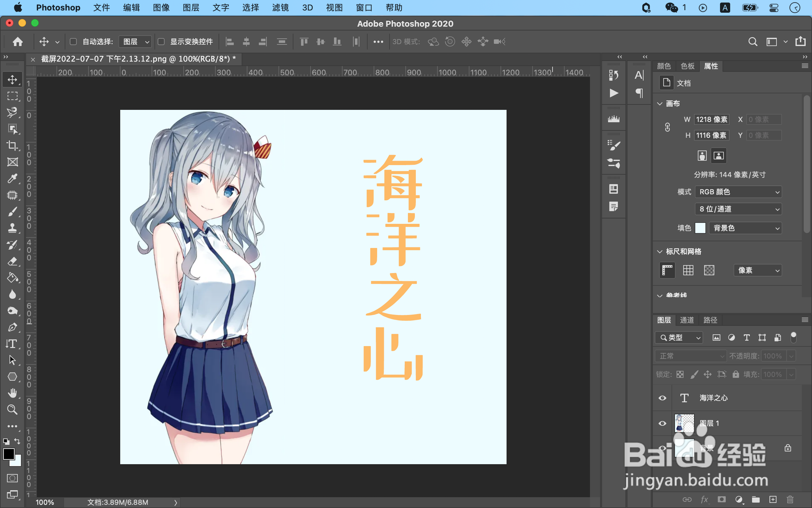Select the Crop tool
This screenshot has height=508, width=812.
pos(12,145)
